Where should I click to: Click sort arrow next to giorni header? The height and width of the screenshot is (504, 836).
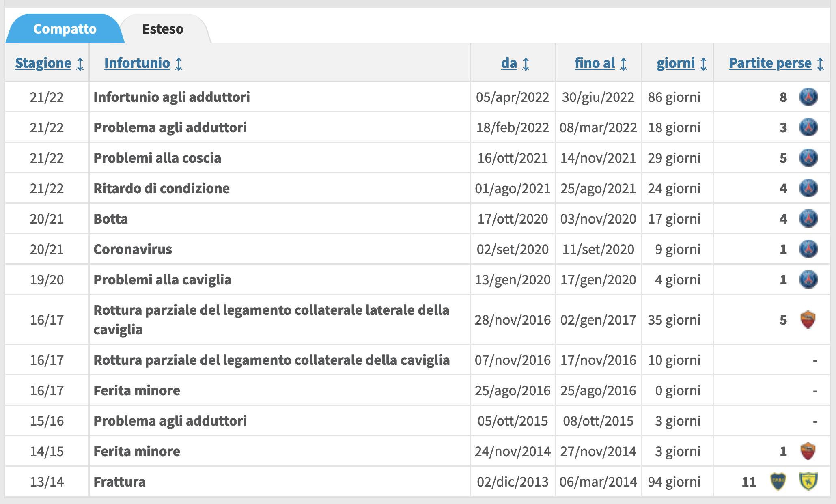pos(704,64)
